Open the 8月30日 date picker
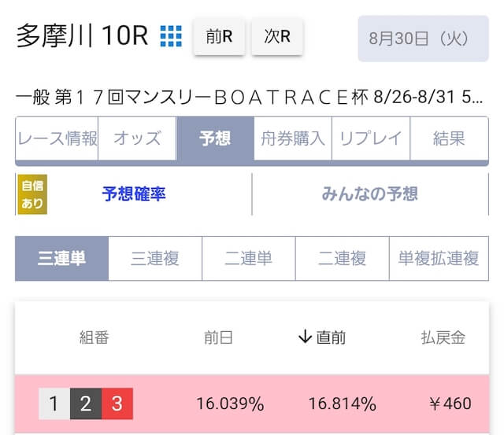This screenshot has width=504, height=435. pos(424,39)
